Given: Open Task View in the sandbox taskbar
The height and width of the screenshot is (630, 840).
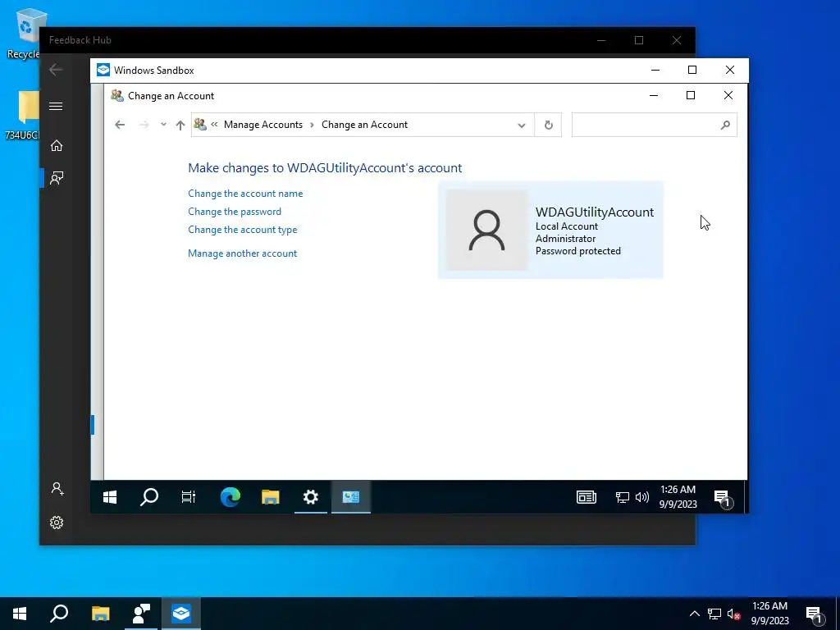Looking at the screenshot, I should pos(189,497).
